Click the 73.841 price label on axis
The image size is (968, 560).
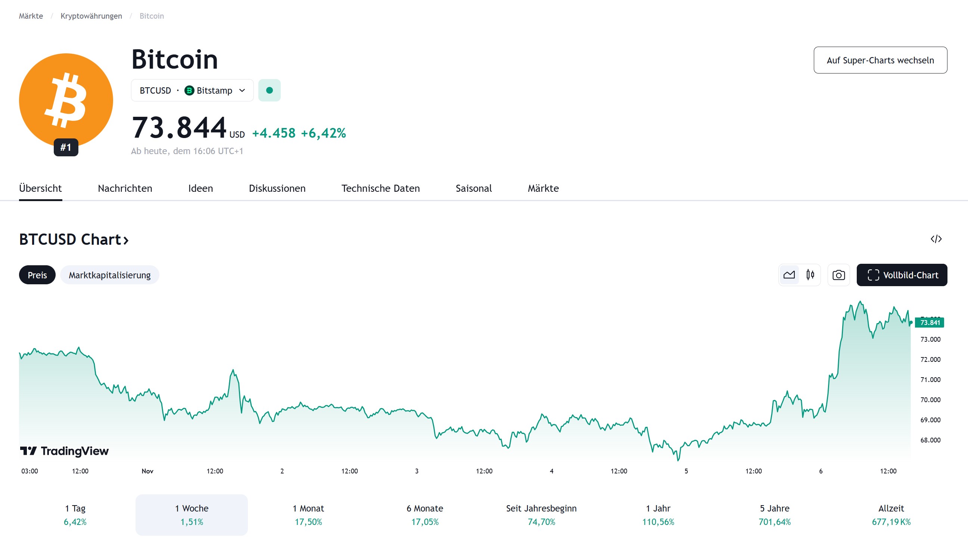pyautogui.click(x=930, y=322)
